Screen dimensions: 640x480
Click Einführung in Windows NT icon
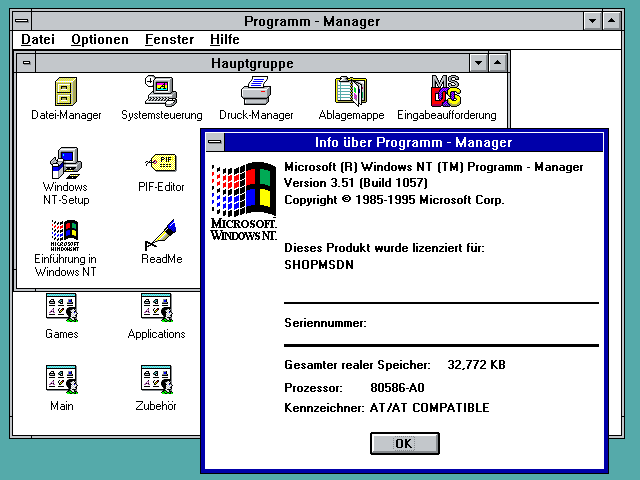(x=66, y=234)
